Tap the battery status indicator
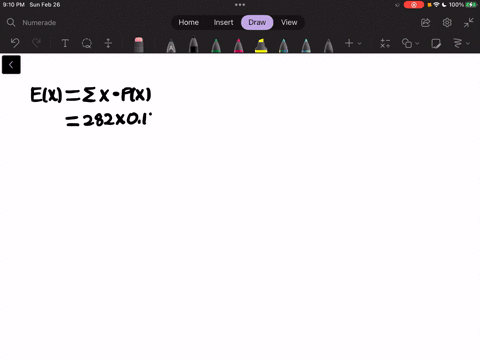This screenshot has height=360, width=480. 471,5
